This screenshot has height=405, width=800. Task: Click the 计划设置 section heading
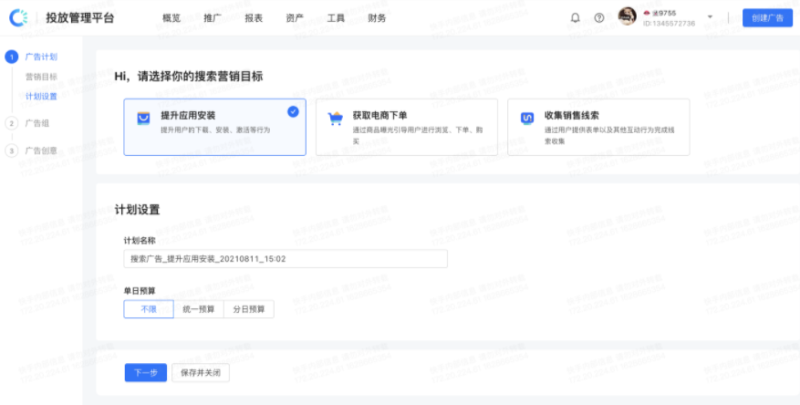coord(137,210)
